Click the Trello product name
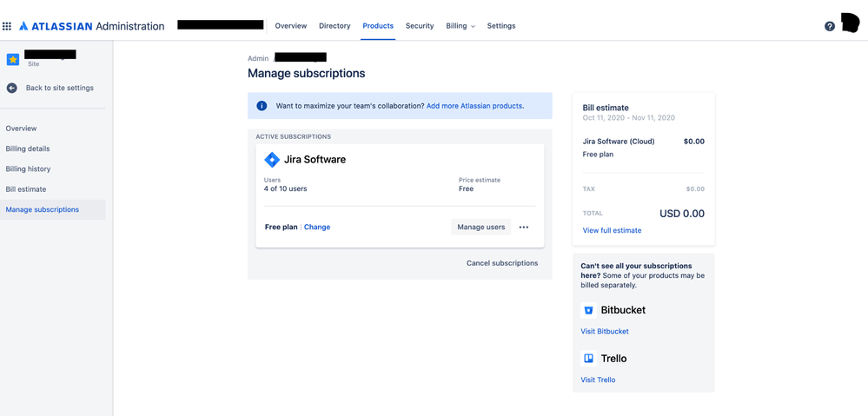The height and width of the screenshot is (416, 868). coord(614,359)
